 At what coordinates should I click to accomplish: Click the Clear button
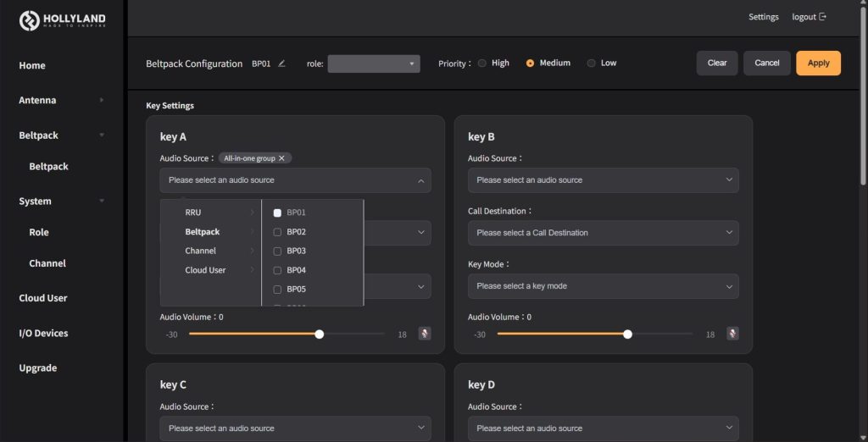(x=717, y=64)
